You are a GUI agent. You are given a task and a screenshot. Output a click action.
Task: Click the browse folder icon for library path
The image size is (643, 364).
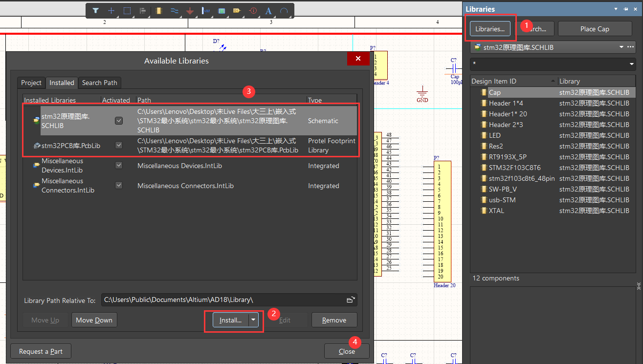pos(351,300)
